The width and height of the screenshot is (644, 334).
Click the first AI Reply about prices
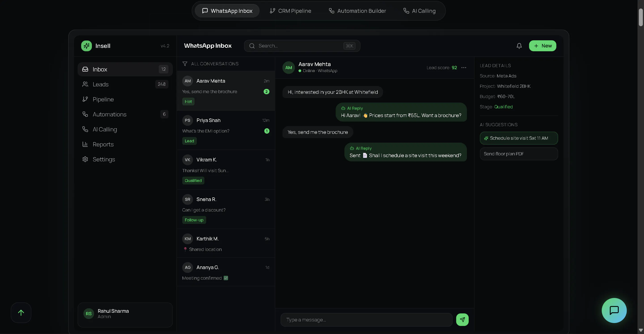tap(401, 112)
